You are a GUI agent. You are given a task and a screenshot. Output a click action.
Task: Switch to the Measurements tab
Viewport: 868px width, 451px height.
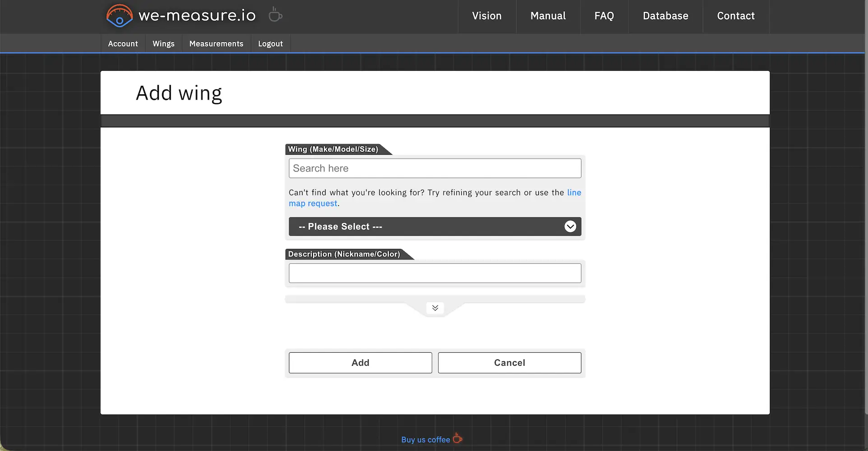click(216, 44)
